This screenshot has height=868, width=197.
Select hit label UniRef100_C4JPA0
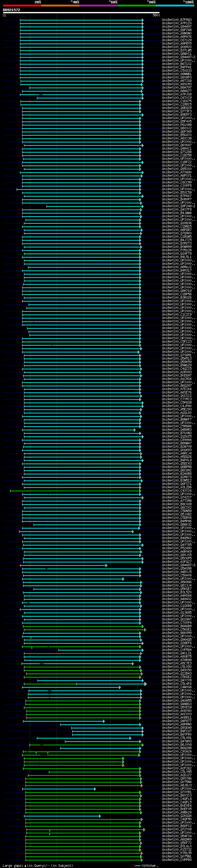coord(177,406)
